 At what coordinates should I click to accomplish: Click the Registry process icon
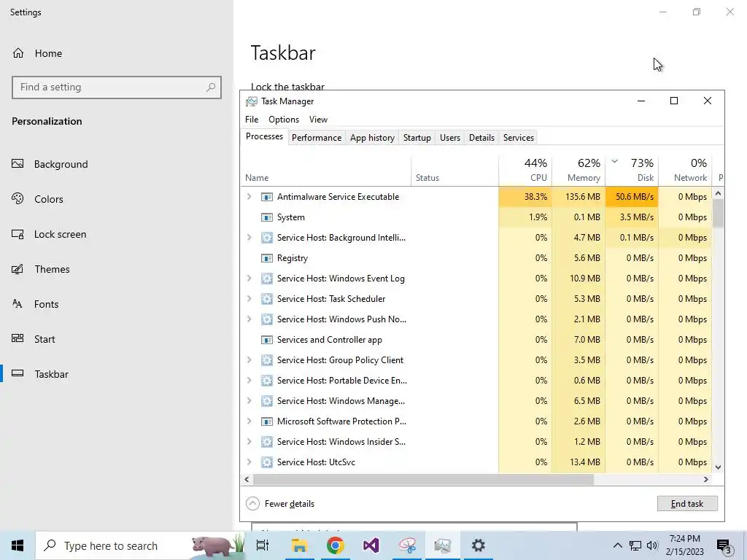click(x=267, y=258)
